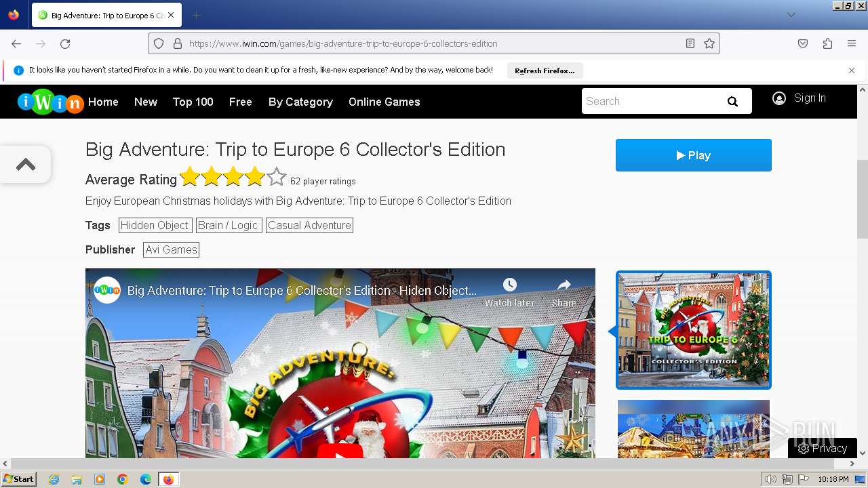Open the New games menu item
The image size is (868, 488).
(x=146, y=102)
